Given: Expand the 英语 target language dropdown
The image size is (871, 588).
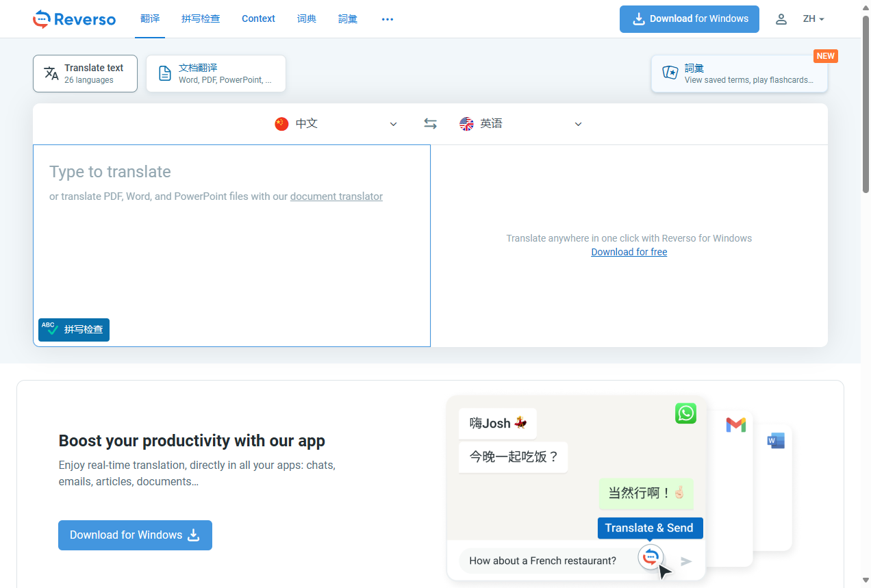Looking at the screenshot, I should click(578, 124).
